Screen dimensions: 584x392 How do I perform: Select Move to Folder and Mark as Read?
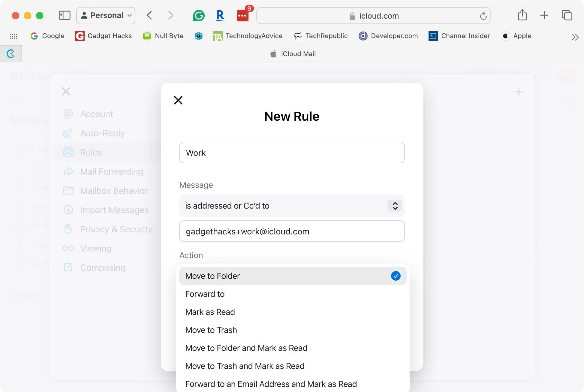click(x=293, y=348)
